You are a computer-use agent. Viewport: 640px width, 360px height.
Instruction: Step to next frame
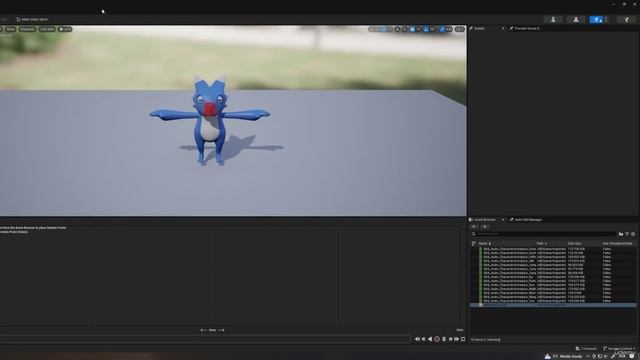pyautogui.click(x=451, y=339)
